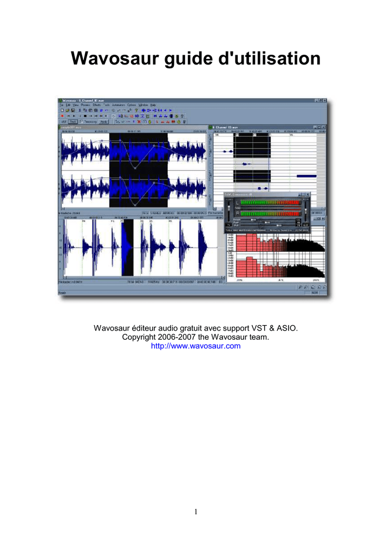
Task: Open the Options menu in the Wavosaur screenshot
Action: pos(132,105)
